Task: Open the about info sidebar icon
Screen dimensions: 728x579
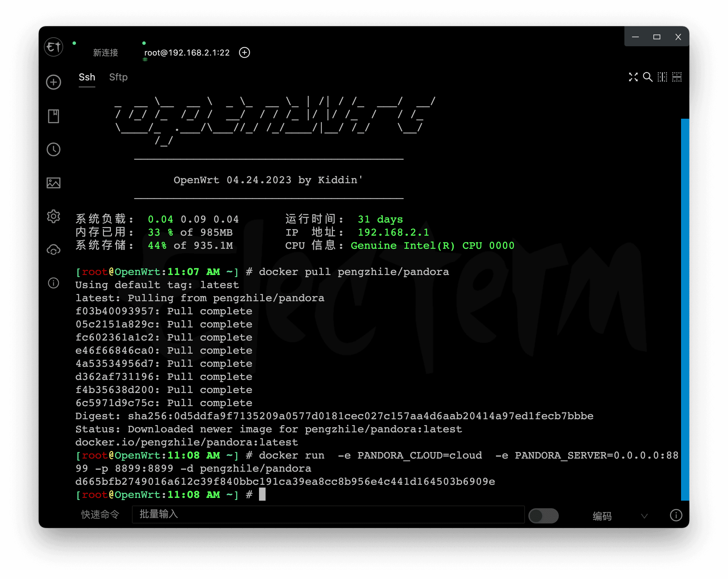Action: [54, 283]
